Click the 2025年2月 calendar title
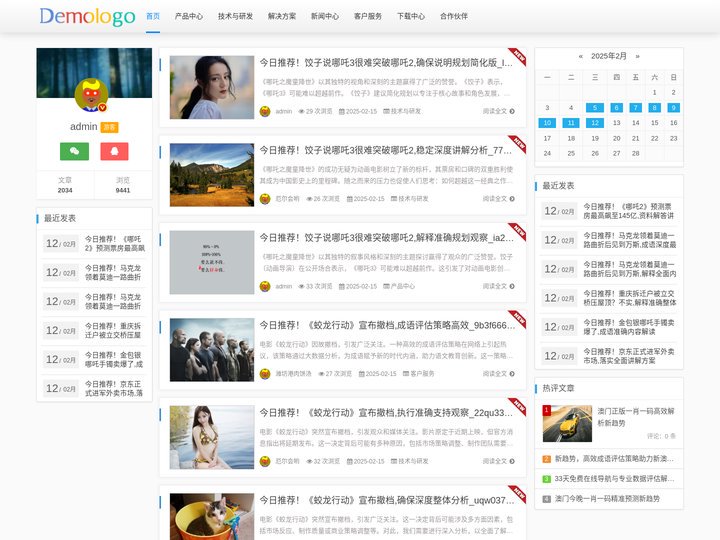The height and width of the screenshot is (540, 720). (609, 56)
